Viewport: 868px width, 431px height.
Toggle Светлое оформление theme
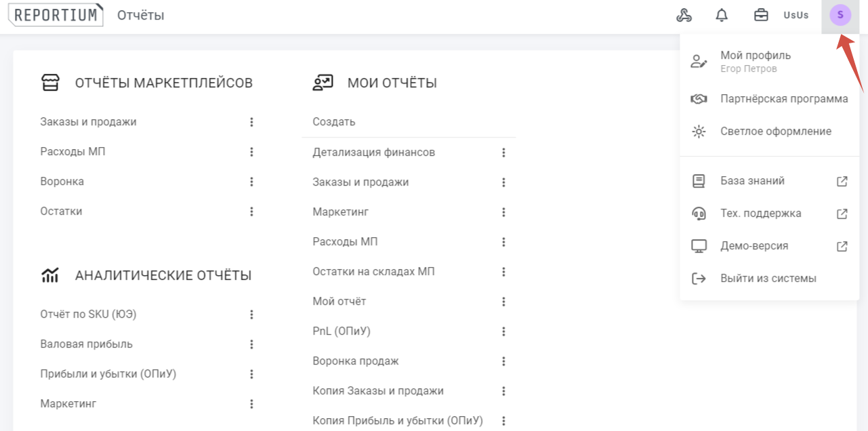pyautogui.click(x=775, y=131)
